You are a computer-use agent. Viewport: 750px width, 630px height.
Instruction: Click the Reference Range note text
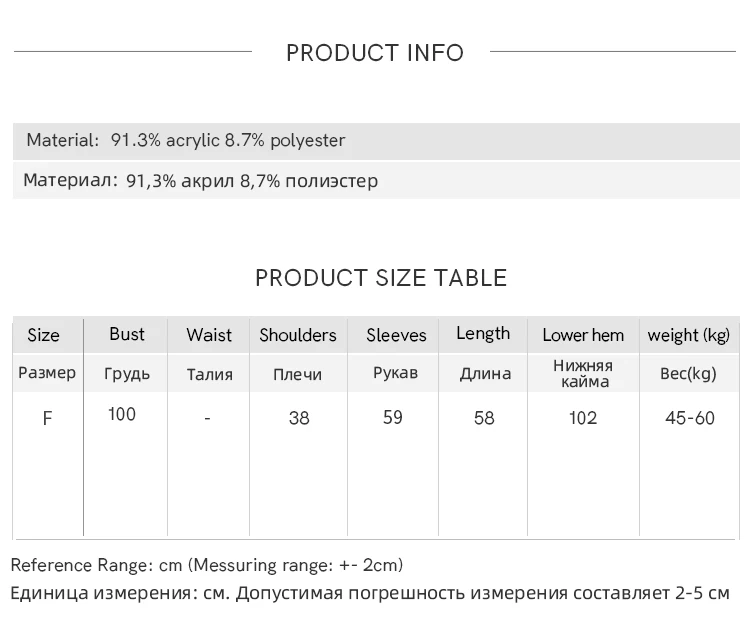(x=207, y=565)
